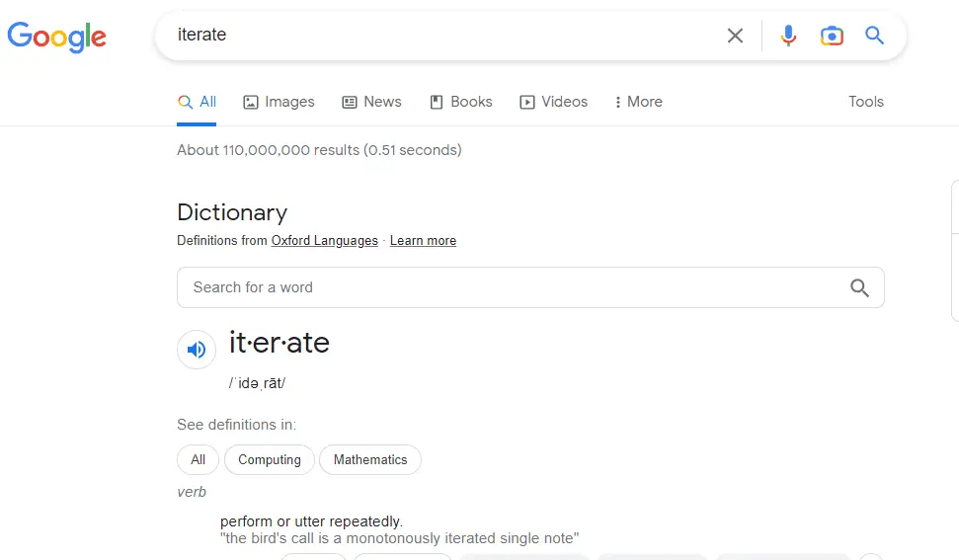
Task: Switch to the Images tab
Action: (280, 102)
